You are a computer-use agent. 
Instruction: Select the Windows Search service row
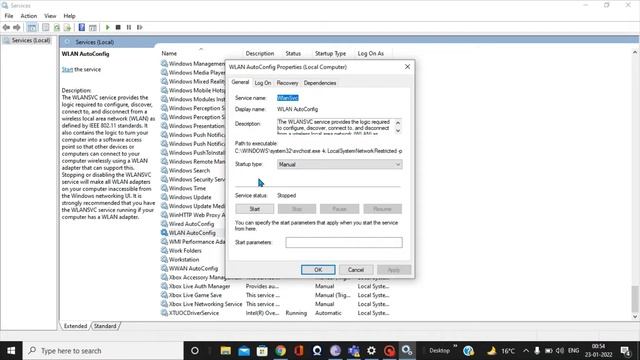point(189,171)
